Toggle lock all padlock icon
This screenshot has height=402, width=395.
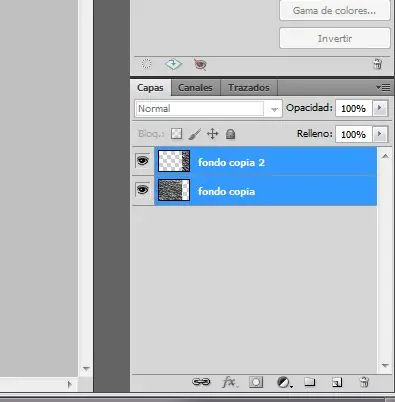click(231, 134)
